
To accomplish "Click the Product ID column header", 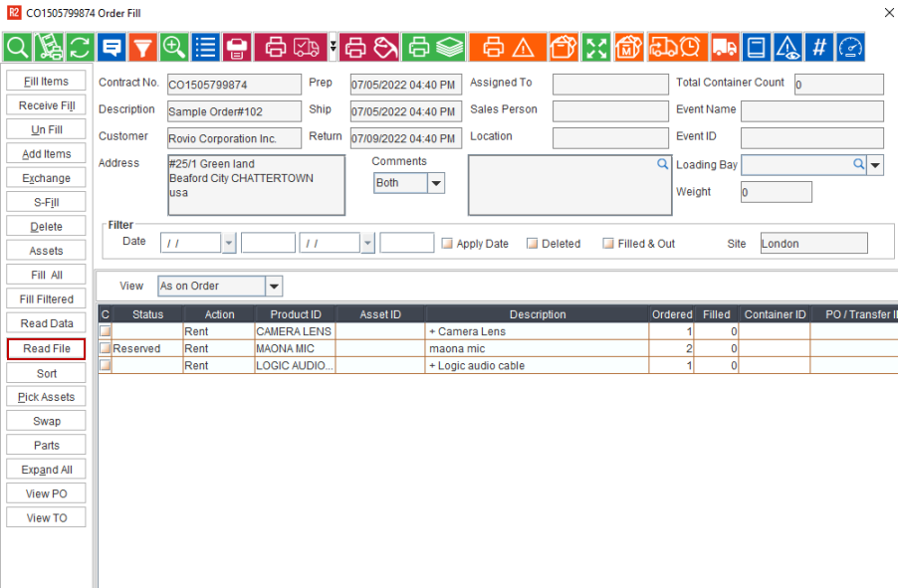I will click(x=296, y=314).
